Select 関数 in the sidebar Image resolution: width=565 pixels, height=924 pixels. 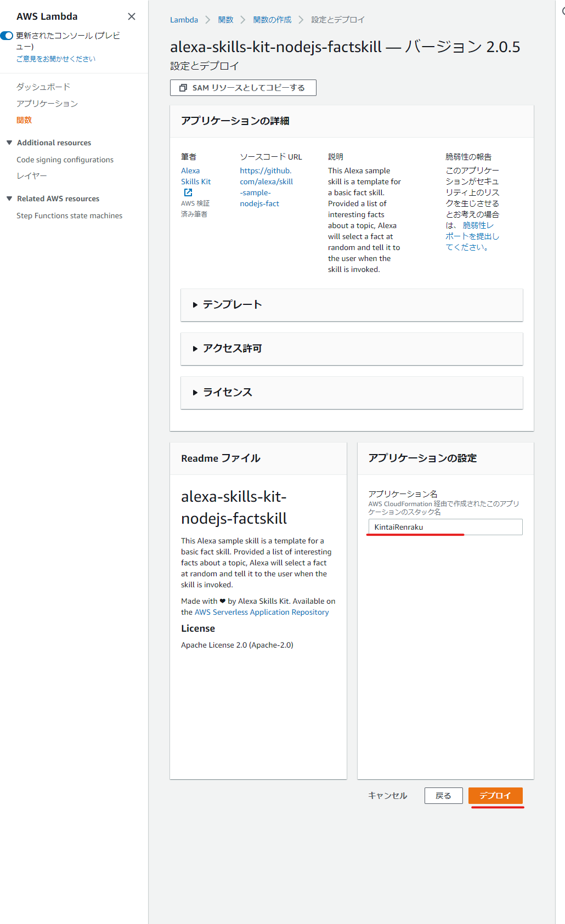24,120
